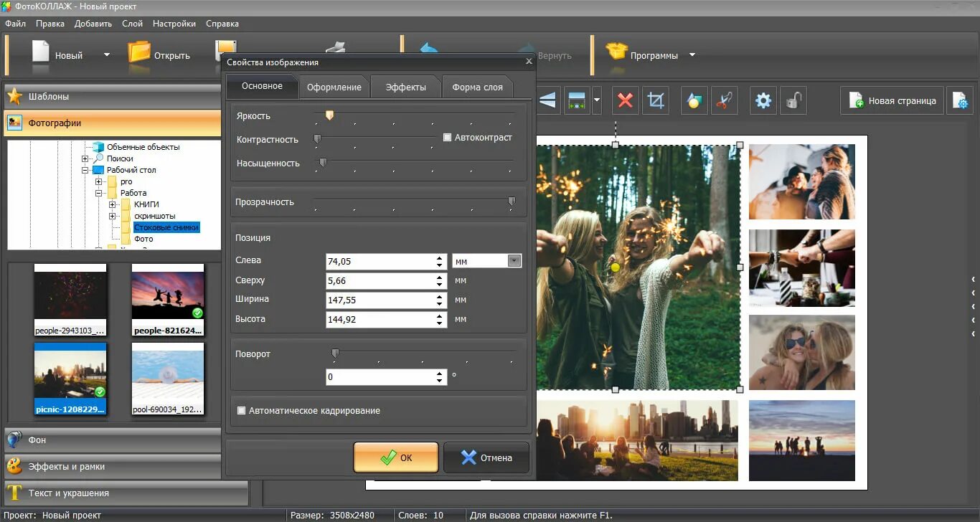
Task: Click the yellow handle on the main photo
Action: [x=615, y=267]
